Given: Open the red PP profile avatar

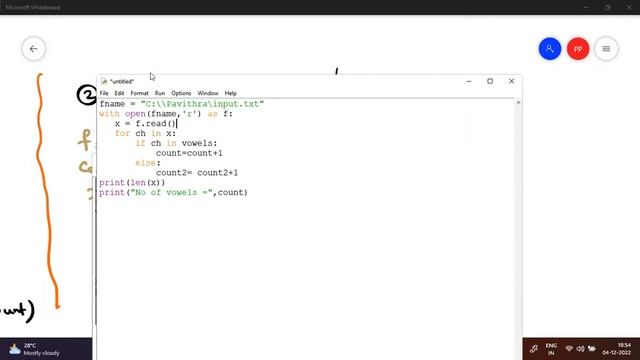Looking at the screenshot, I should coord(578,49).
